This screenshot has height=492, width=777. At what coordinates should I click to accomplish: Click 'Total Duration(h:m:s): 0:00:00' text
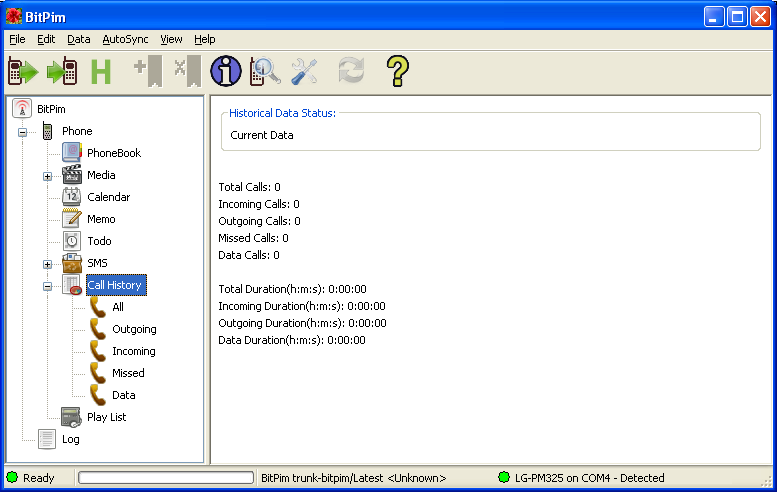292,289
